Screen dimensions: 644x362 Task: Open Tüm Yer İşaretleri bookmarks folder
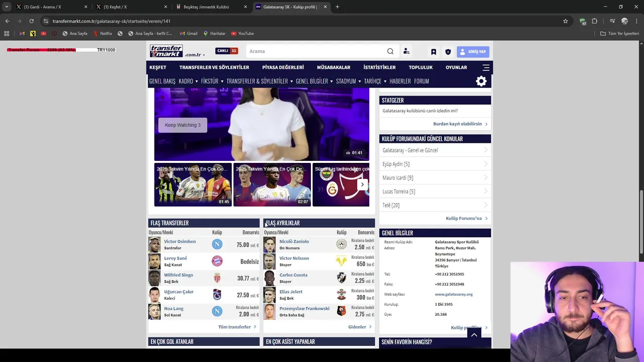pos(620,34)
